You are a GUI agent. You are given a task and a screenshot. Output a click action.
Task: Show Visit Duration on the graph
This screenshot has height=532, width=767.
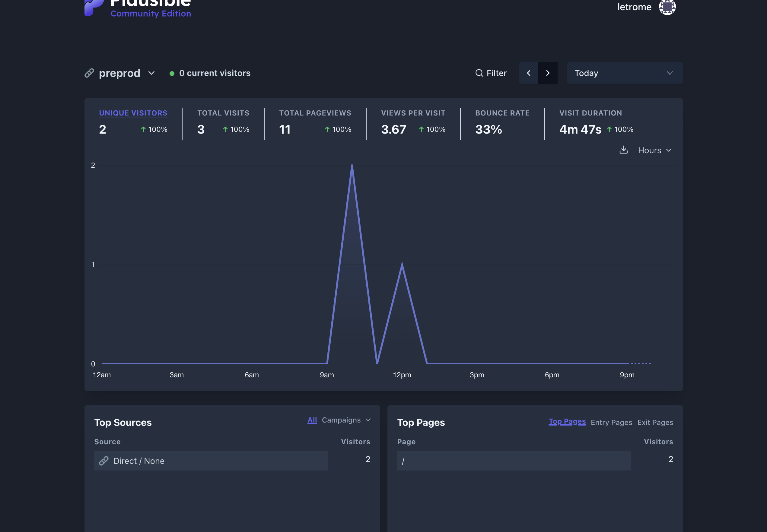pyautogui.click(x=590, y=113)
